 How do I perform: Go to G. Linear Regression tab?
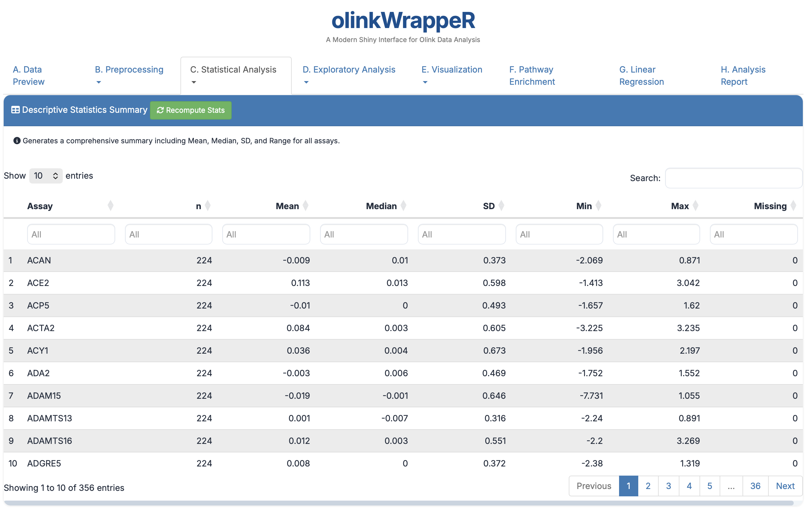pos(641,75)
